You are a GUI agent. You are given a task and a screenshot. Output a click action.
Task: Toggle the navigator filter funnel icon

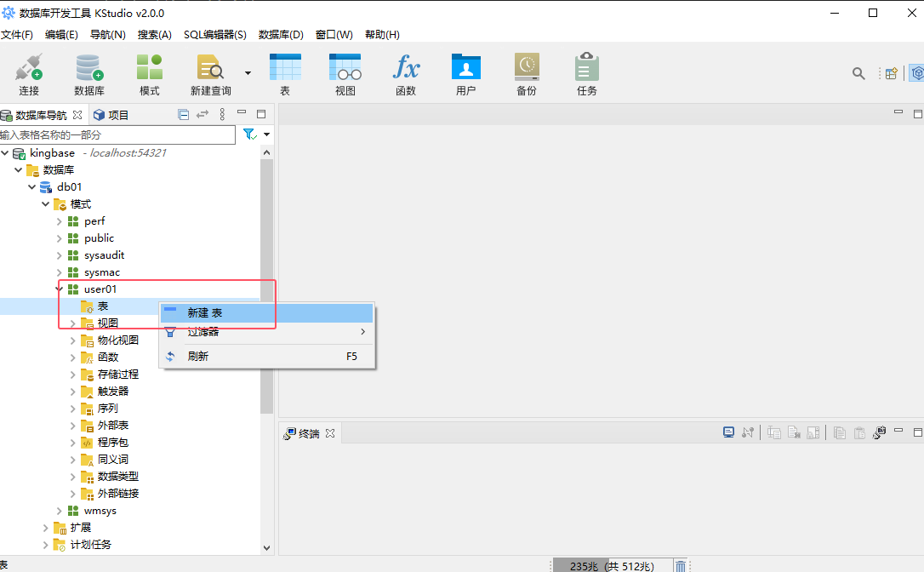(x=250, y=134)
